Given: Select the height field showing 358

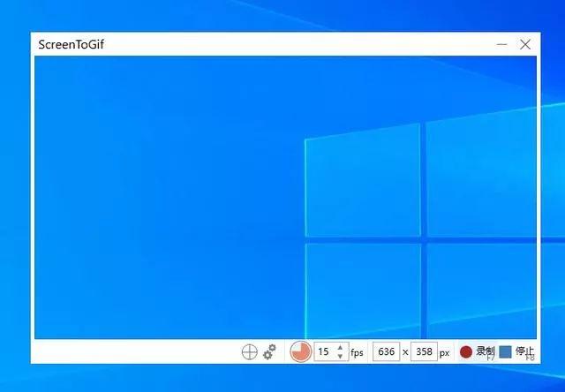Looking at the screenshot, I should coord(424,351).
